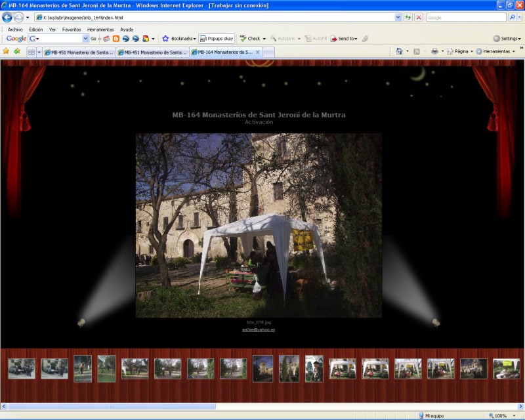The height and width of the screenshot is (420, 525).
Task: Click the browser Forward arrow button
Action: tap(19, 17)
